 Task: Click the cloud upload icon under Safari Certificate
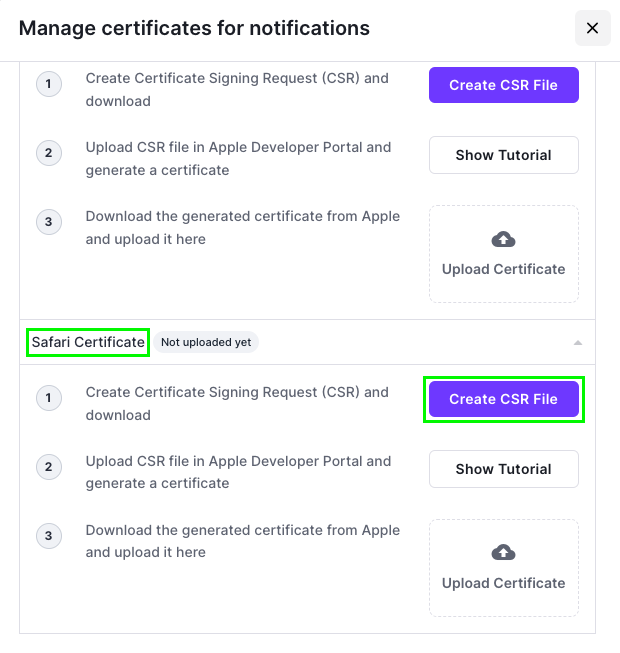click(x=504, y=552)
